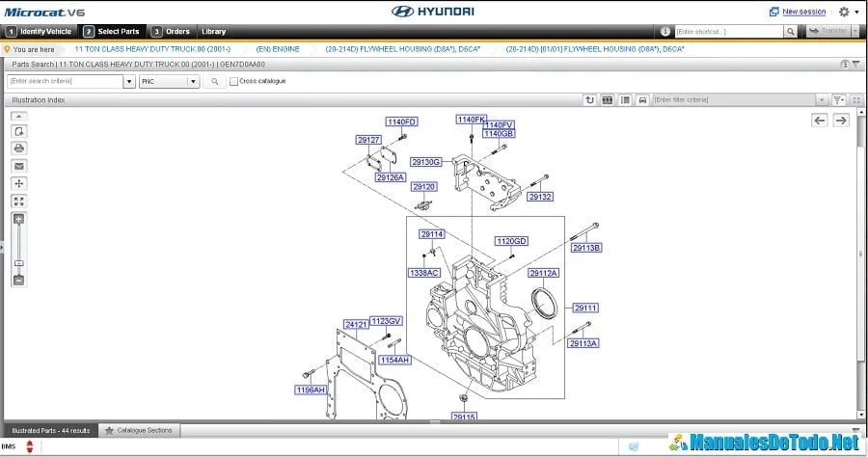This screenshot has width=868, height=457.
Task: Open (20-214D) FLYWHEEL HOUSING breadcrumb without [01/01]
Action: point(402,49)
